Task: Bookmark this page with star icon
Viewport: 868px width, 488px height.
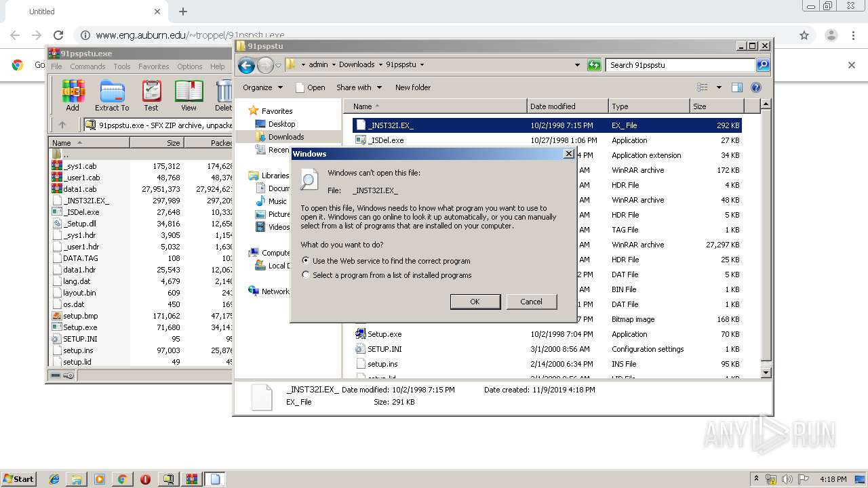Action: click(804, 35)
